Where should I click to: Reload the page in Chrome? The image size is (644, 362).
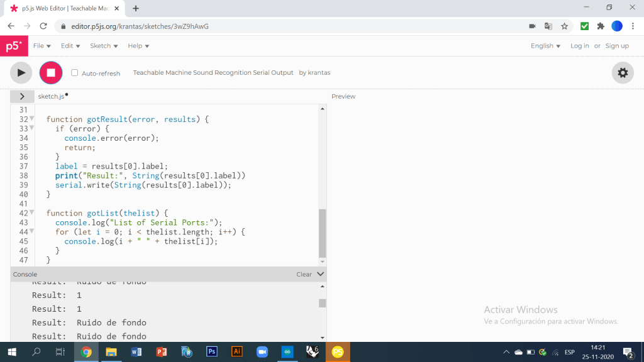coord(43,26)
